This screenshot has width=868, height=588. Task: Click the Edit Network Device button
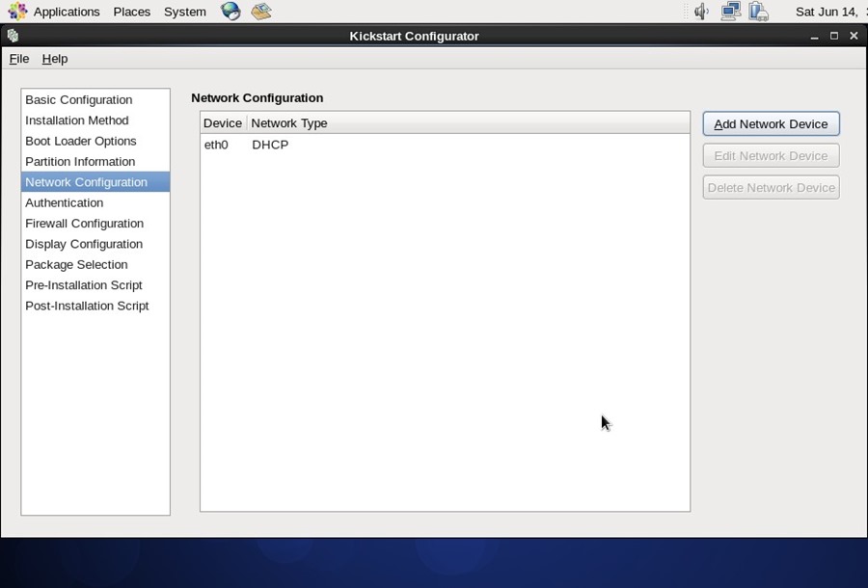[x=770, y=155]
